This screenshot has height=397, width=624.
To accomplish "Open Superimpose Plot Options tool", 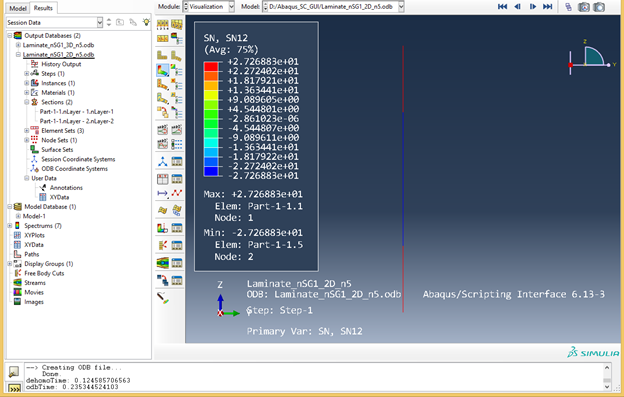I will point(177,24).
